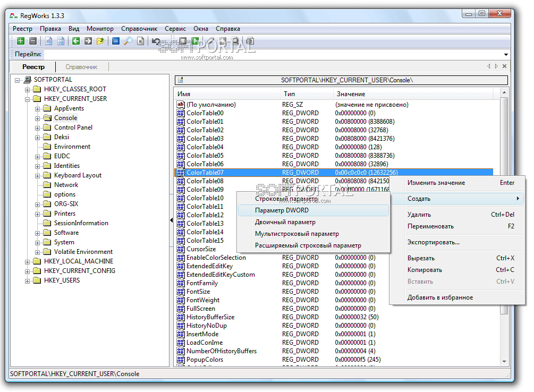The width and height of the screenshot is (534, 392).
Task: Click the forward arrow toolbar icon
Action: pyautogui.click(x=88, y=41)
